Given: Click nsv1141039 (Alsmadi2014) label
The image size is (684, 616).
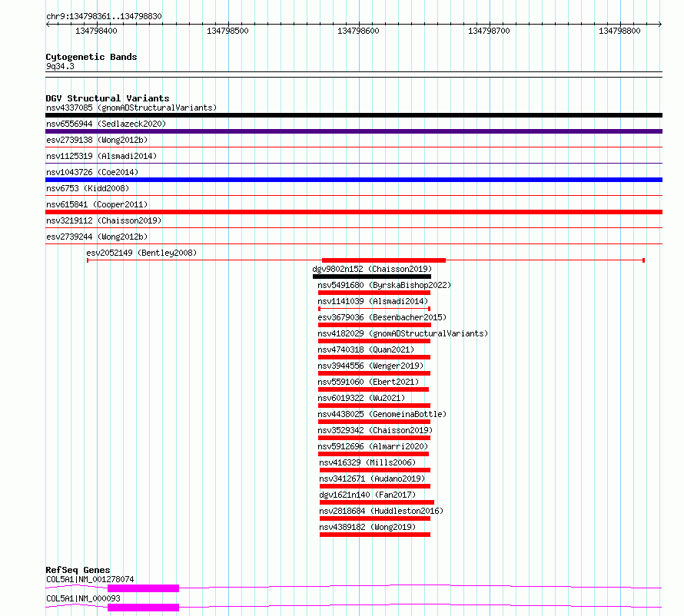Looking at the screenshot, I should coord(373,301).
